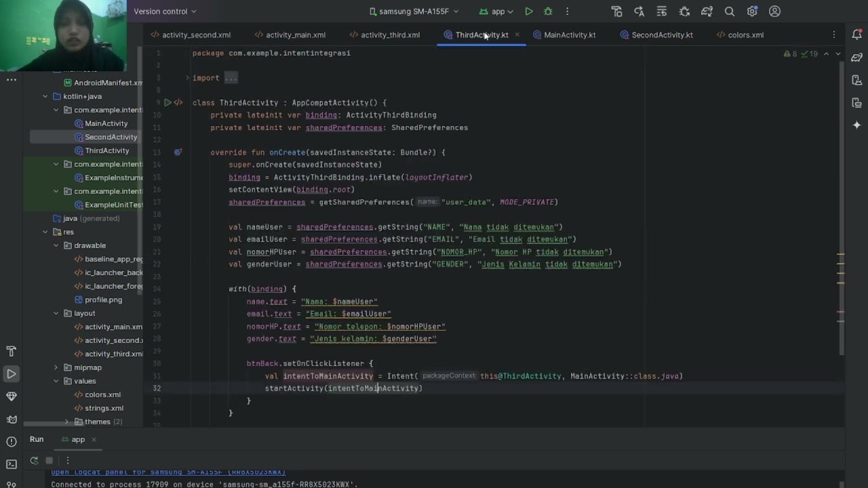Select ThirdActivity in the project tree
This screenshot has height=488, width=868.
pyautogui.click(x=106, y=150)
